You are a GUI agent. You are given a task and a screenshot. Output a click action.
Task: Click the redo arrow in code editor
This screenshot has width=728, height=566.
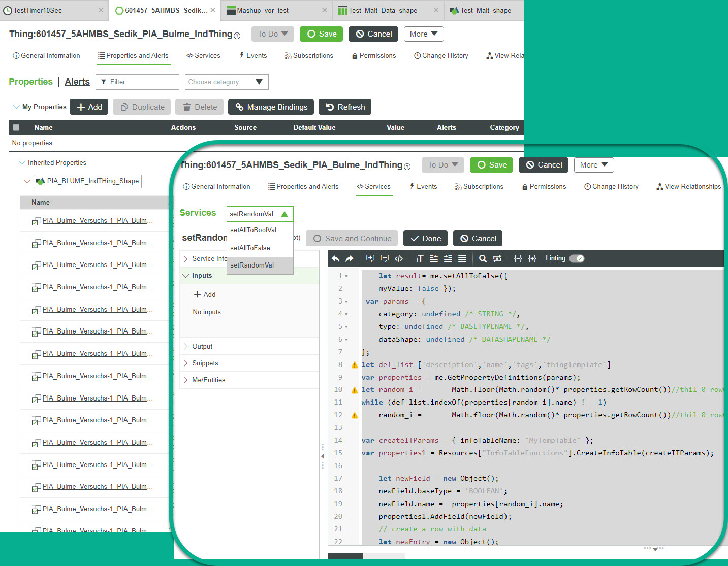tap(350, 259)
